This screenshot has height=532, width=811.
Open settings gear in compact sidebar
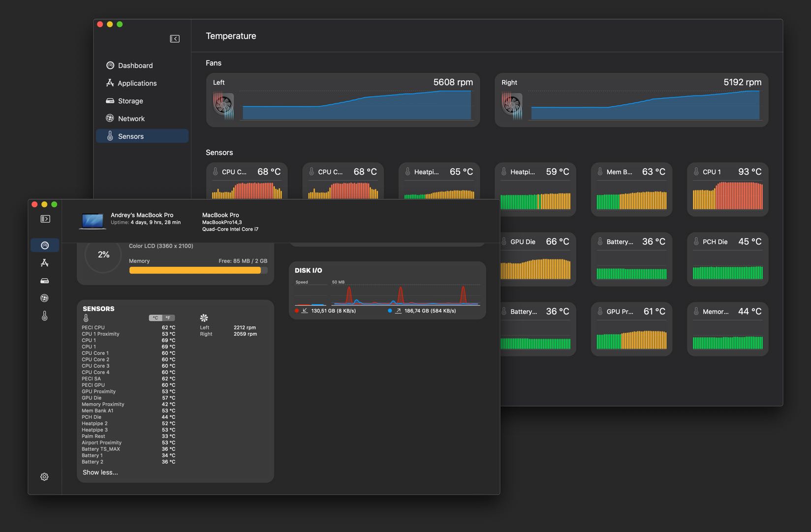(x=44, y=477)
